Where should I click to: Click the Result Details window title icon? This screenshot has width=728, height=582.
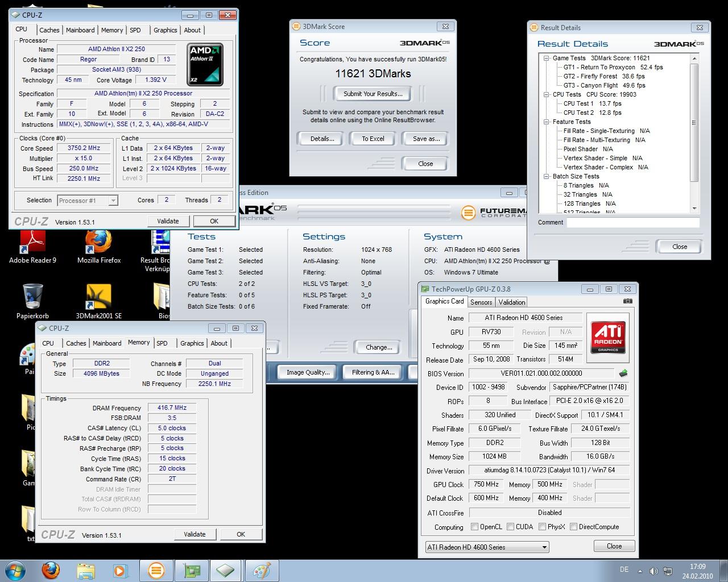[533, 27]
